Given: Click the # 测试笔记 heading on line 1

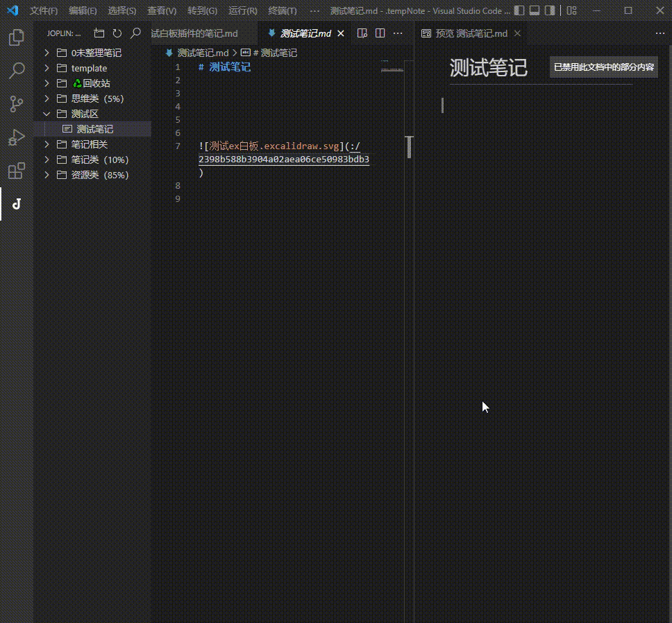Looking at the screenshot, I should [224, 67].
